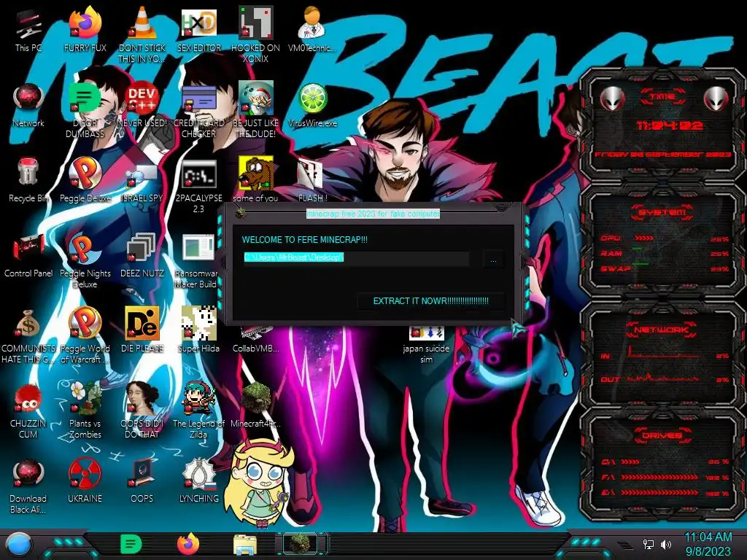
Task: Open the japan suicide sim icon
Action: (426, 345)
